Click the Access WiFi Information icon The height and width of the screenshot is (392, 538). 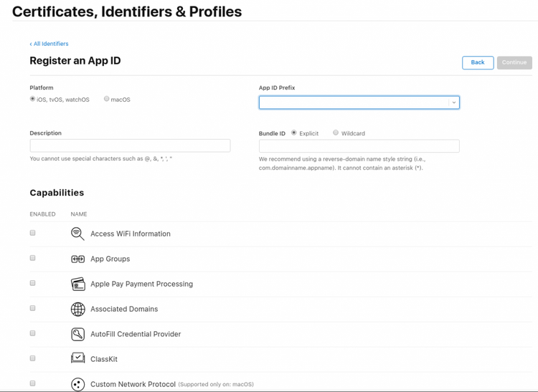(77, 234)
